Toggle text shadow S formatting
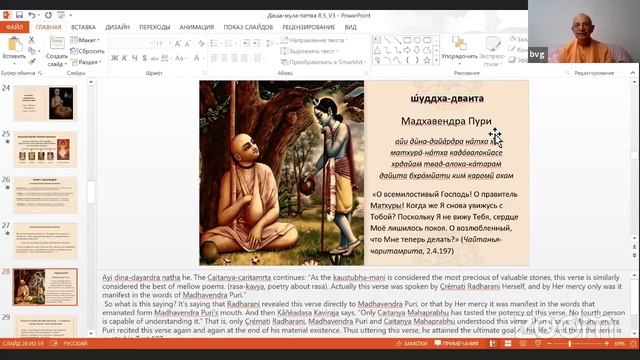The height and width of the screenshot is (360, 640). pos(144,58)
